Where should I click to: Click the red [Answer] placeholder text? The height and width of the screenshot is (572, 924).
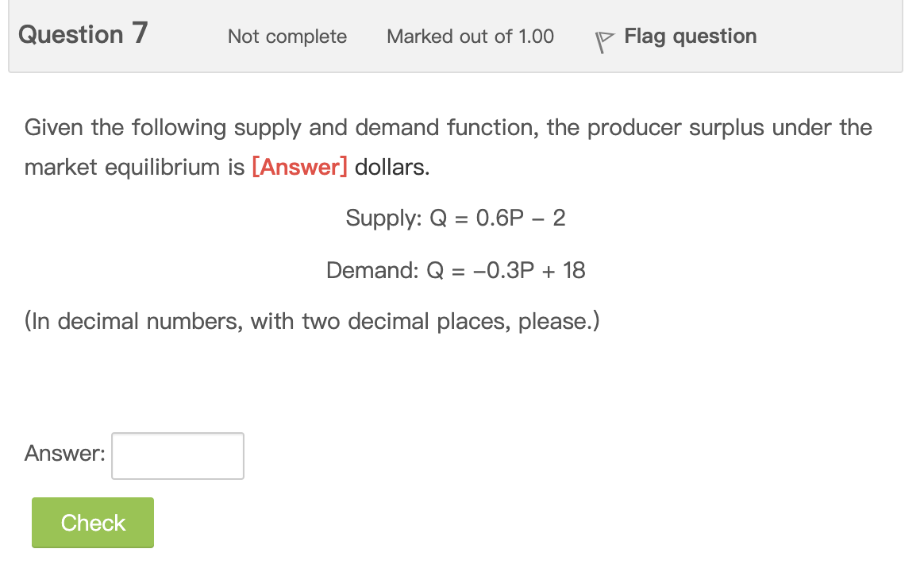coord(299,167)
